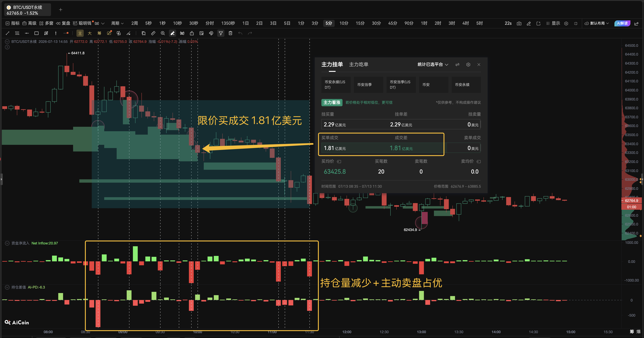Screen dimensions: 644x338
Task: Open the 默认布局 layout dropdown
Action: [597, 23]
